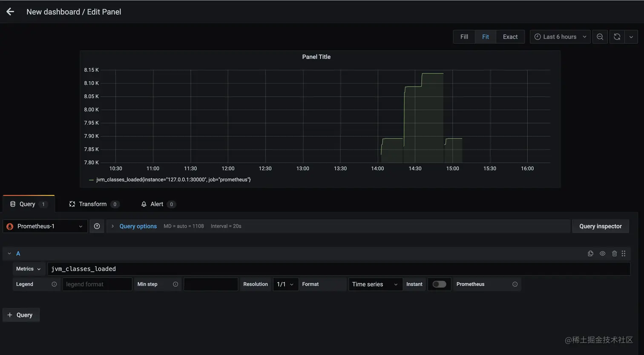
Task: Click the Prometheus label in query row
Action: [x=470, y=284]
